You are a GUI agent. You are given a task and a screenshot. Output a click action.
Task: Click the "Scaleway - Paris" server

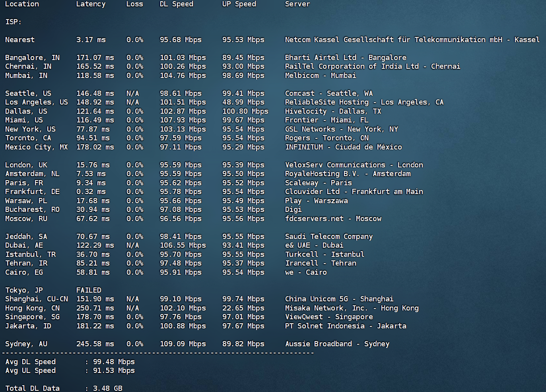(x=319, y=183)
